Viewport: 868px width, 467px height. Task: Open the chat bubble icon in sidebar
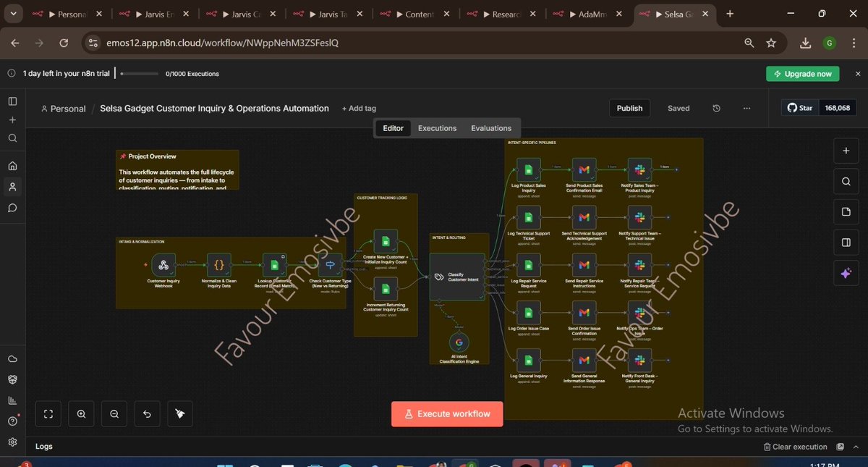point(12,208)
